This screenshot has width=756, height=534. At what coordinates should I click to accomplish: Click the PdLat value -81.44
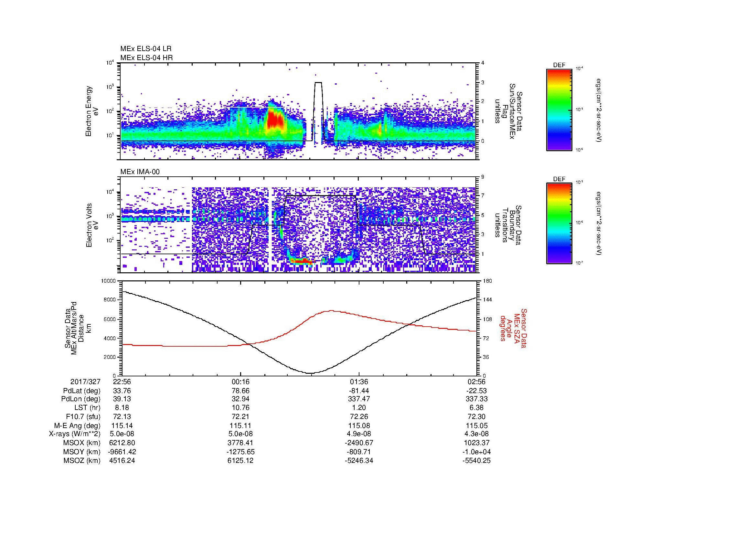[359, 391]
